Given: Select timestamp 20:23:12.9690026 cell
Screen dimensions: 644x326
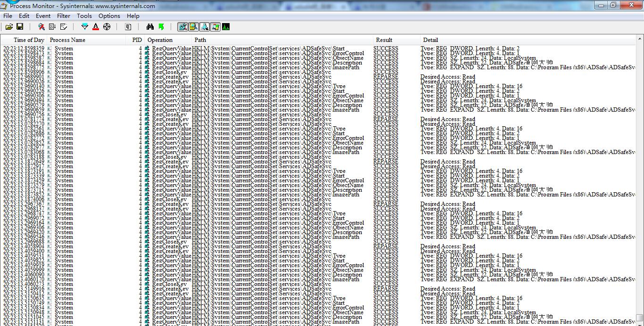Looking at the screenshot, I should click(x=24, y=81).
